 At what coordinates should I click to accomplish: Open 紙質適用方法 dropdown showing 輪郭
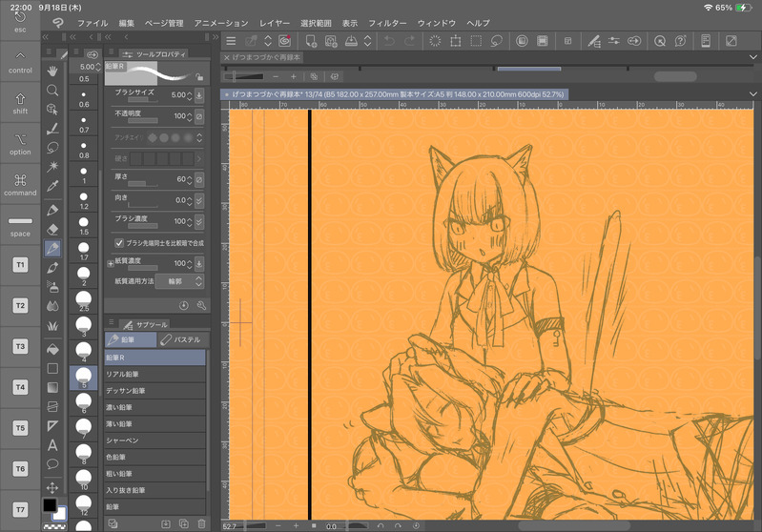click(x=179, y=281)
